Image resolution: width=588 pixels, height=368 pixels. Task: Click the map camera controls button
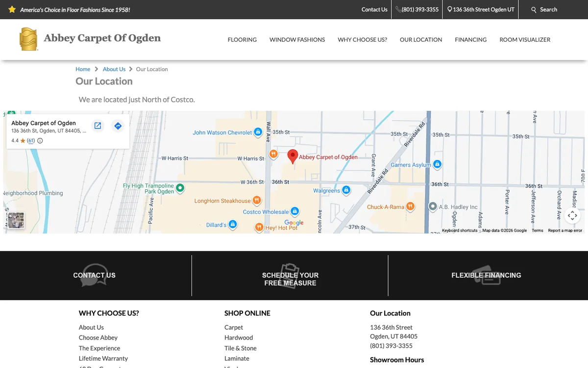[572, 215]
